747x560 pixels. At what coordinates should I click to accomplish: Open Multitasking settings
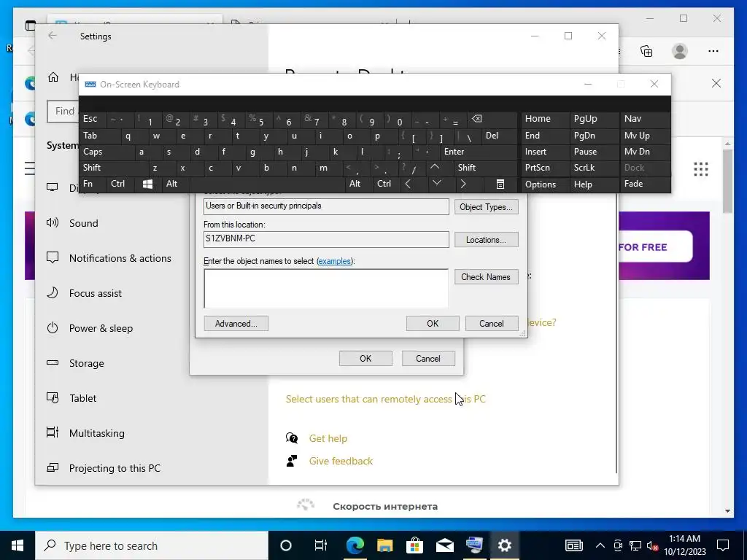(97, 433)
